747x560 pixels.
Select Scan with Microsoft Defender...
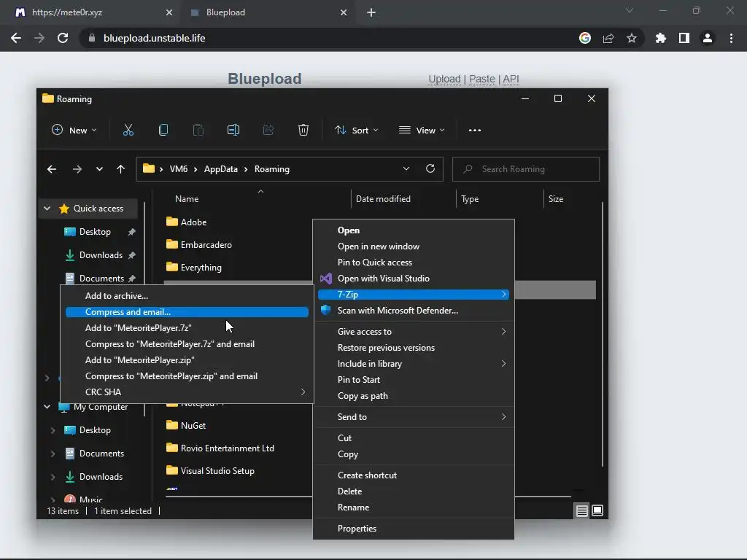click(x=414, y=311)
